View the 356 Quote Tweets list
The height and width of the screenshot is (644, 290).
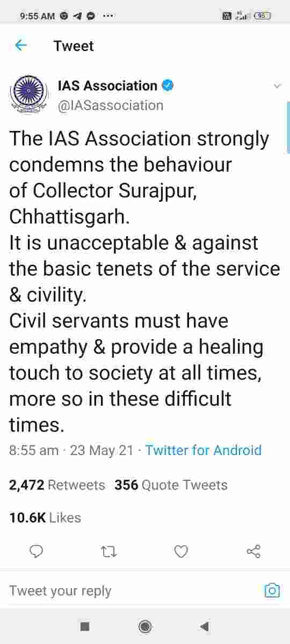coord(171,485)
